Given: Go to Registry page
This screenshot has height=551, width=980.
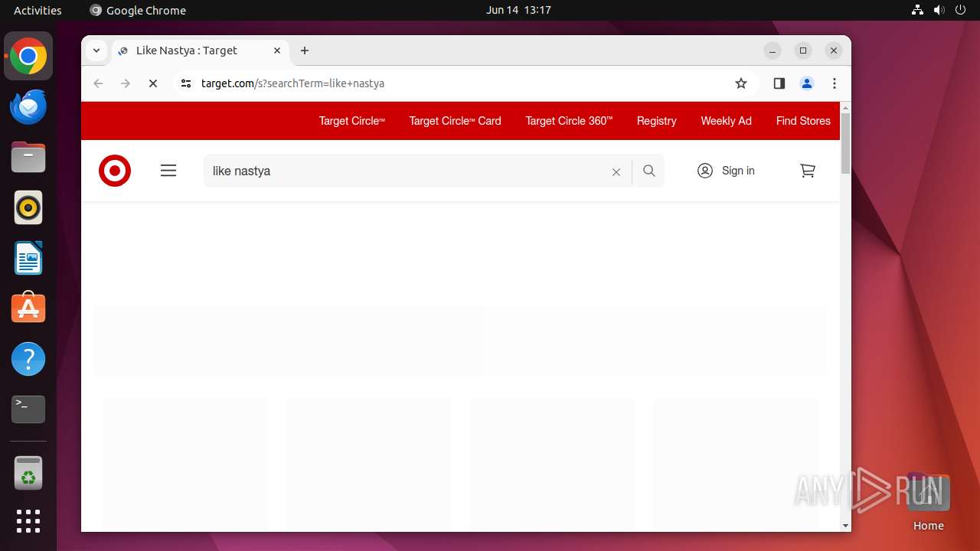Looking at the screenshot, I should coord(656,121).
